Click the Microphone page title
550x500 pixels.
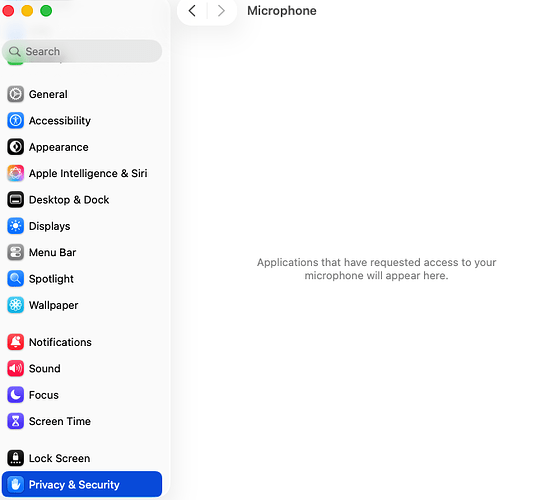tap(282, 11)
